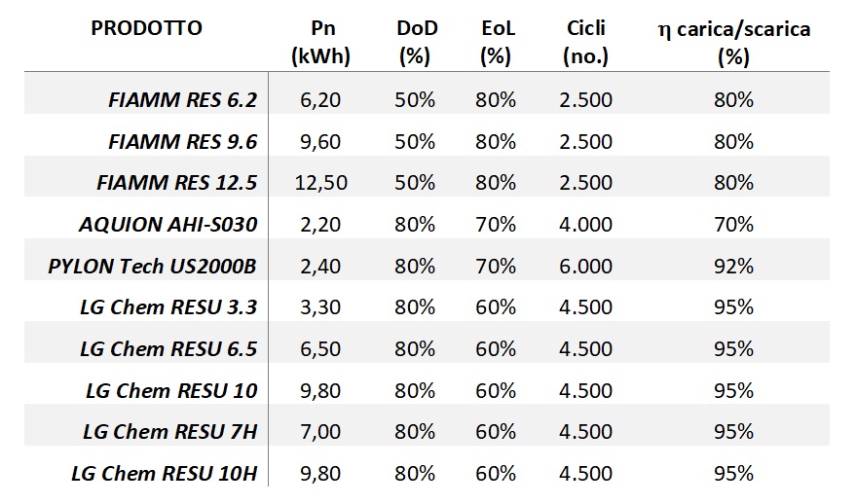The height and width of the screenshot is (504, 856).
Task: Select the 12,50 kWh capacity value
Action: 320,183
